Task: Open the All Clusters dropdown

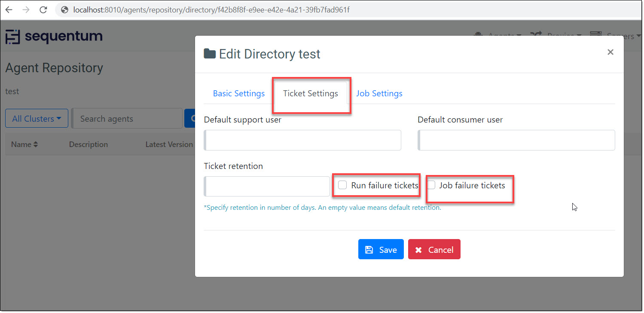Action: coord(37,119)
